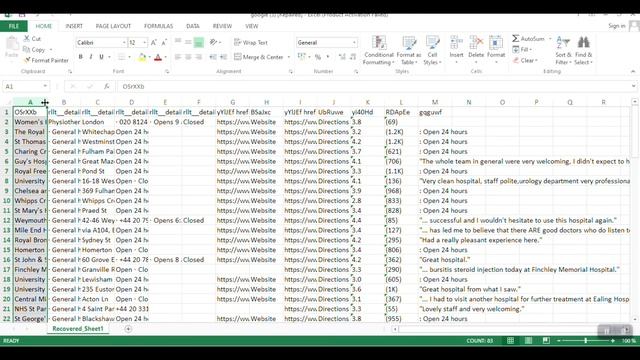
Task: Pick the red Font Color swatch
Action: tap(158, 57)
